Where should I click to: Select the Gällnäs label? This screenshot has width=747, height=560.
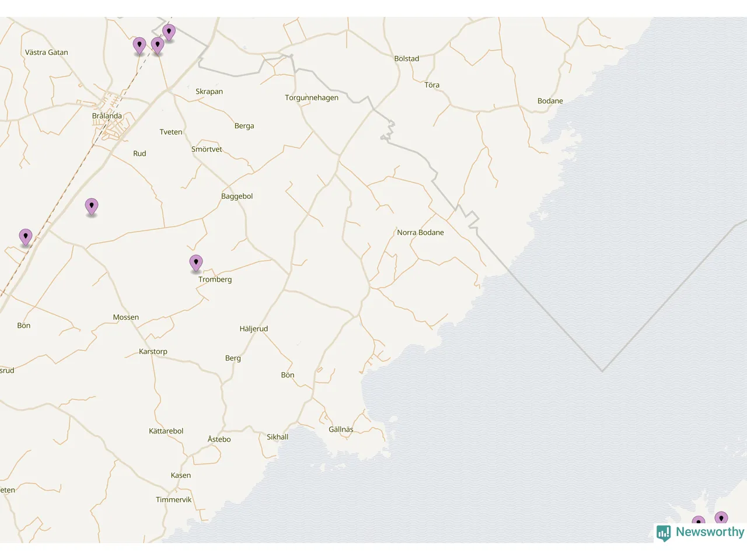click(341, 429)
